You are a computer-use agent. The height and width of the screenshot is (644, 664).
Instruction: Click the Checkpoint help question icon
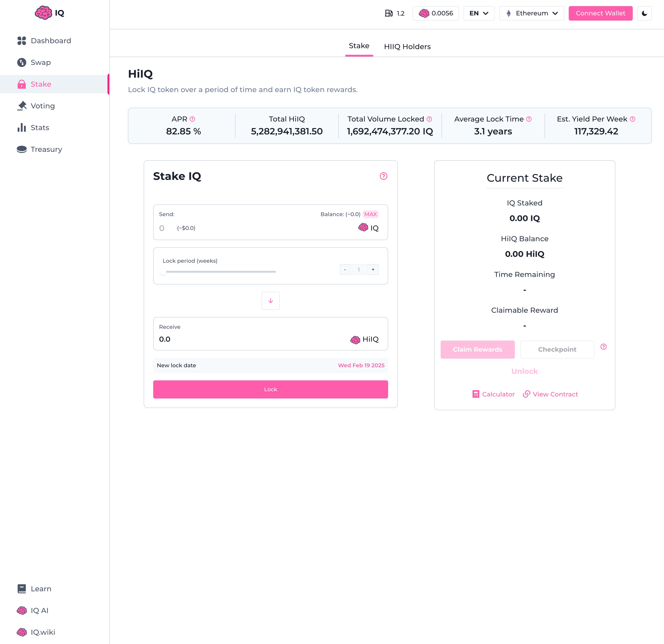(603, 347)
